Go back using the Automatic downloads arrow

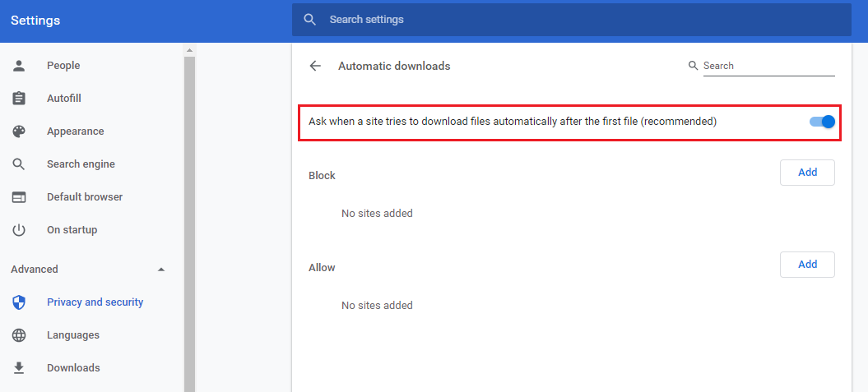point(315,66)
